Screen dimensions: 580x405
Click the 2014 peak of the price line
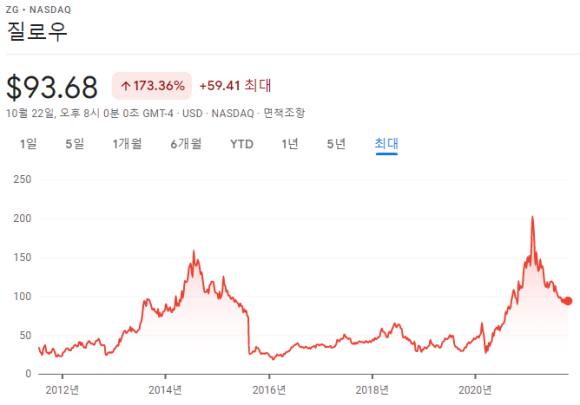pos(194,252)
